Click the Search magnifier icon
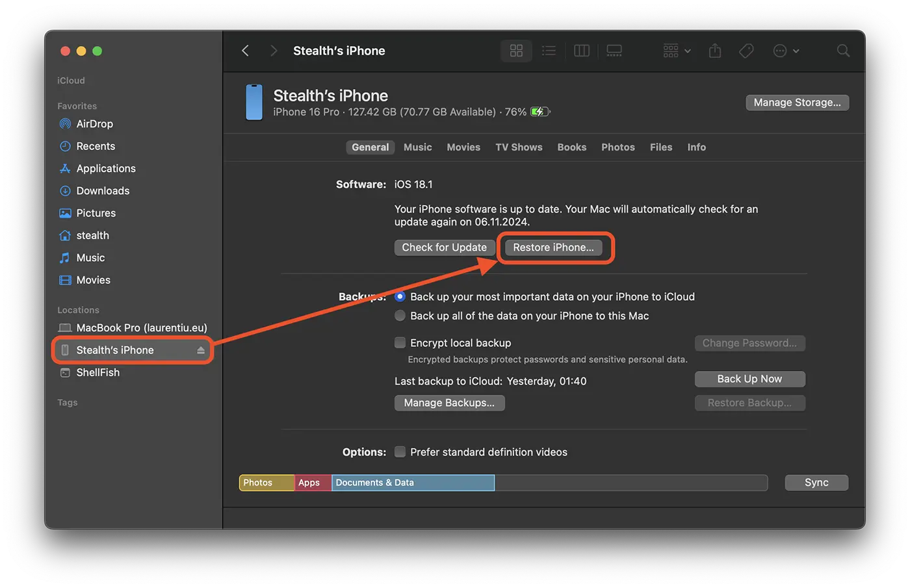The width and height of the screenshot is (910, 588). pos(843,51)
